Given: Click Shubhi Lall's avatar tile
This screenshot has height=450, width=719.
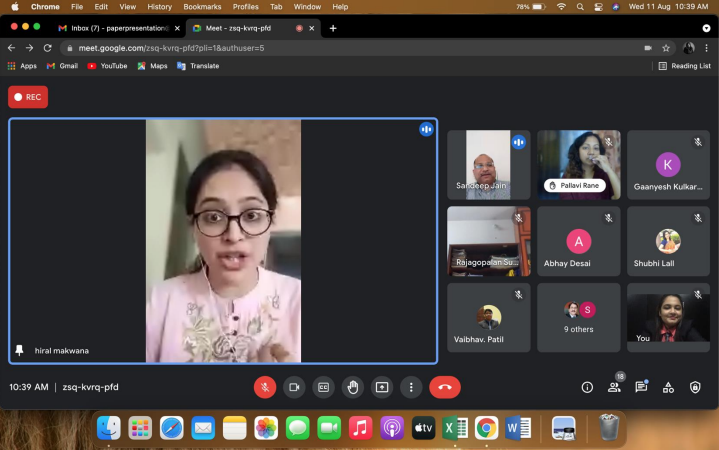Looking at the screenshot, I should click(x=668, y=241).
